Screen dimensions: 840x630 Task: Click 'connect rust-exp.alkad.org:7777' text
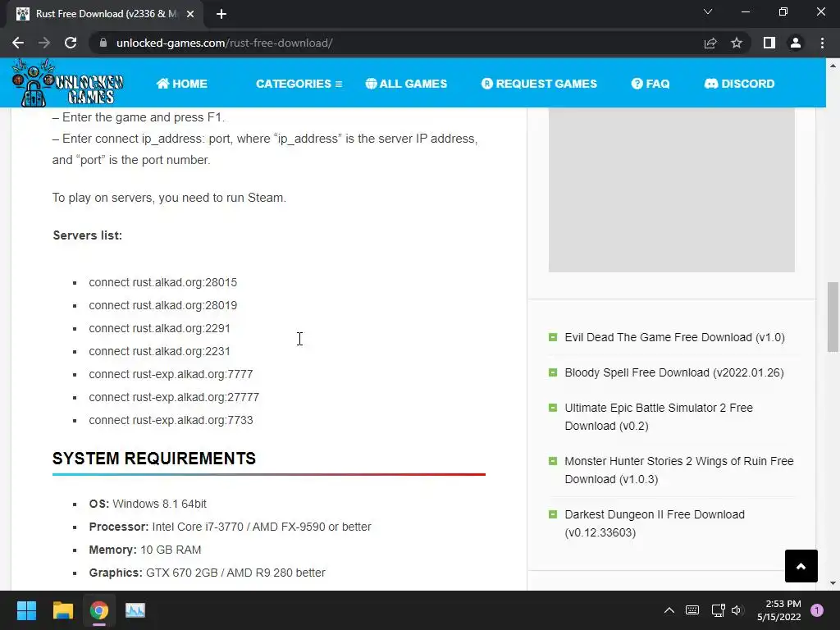[171, 374]
